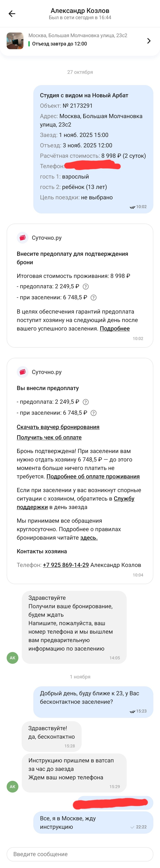Follow the 'здесь' booking rules link
The width and height of the screenshot is (160, 868).
89,538
